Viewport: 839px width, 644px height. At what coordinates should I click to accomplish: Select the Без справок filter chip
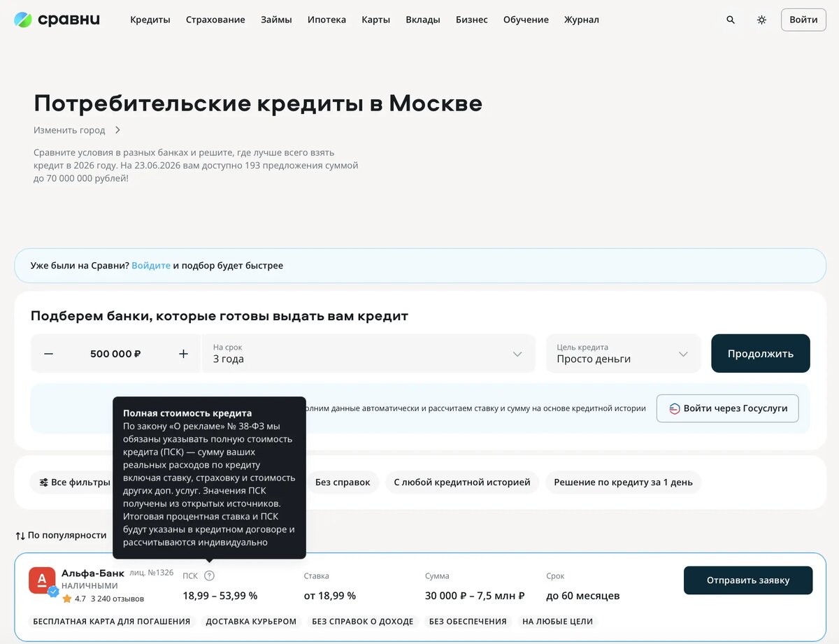343,482
